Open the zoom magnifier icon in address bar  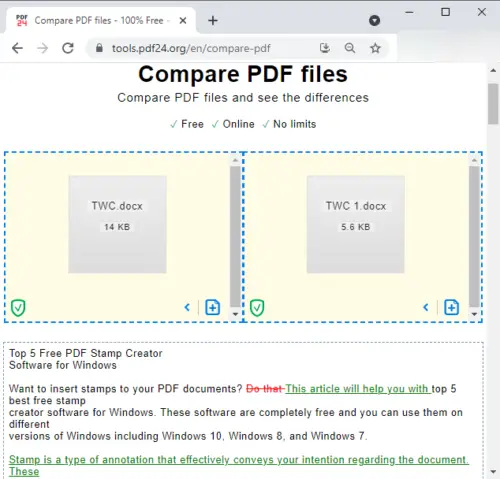[x=350, y=48]
